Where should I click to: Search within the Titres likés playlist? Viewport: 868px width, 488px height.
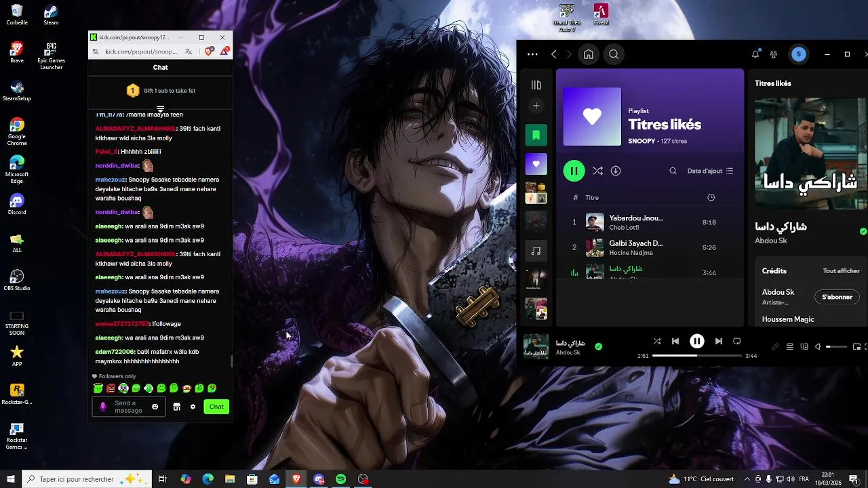673,171
